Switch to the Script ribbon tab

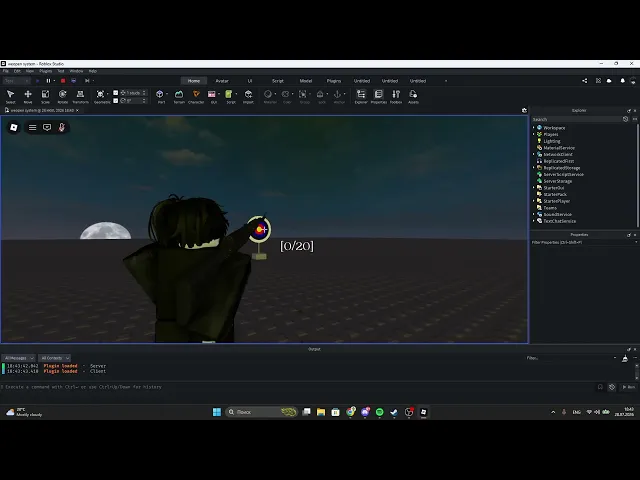coord(278,81)
